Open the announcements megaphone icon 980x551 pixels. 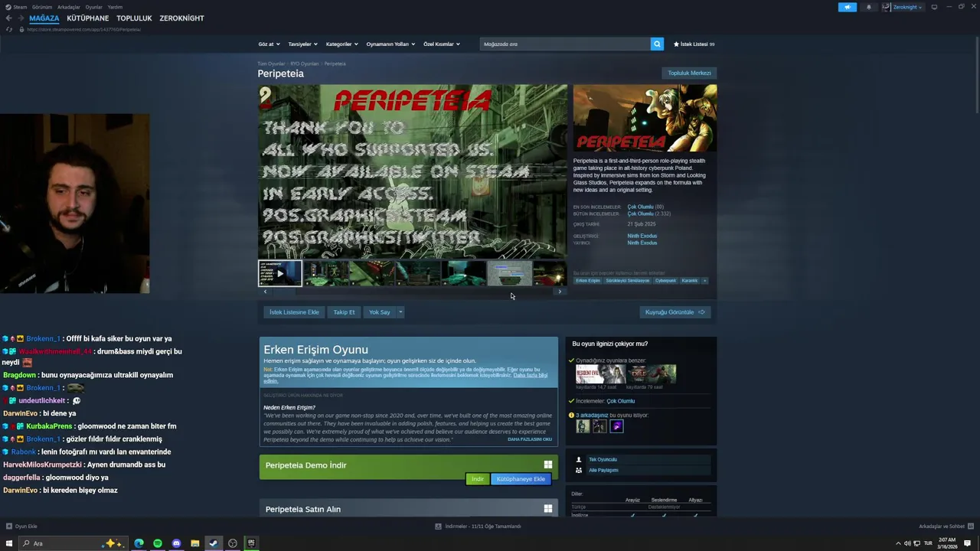[848, 7]
